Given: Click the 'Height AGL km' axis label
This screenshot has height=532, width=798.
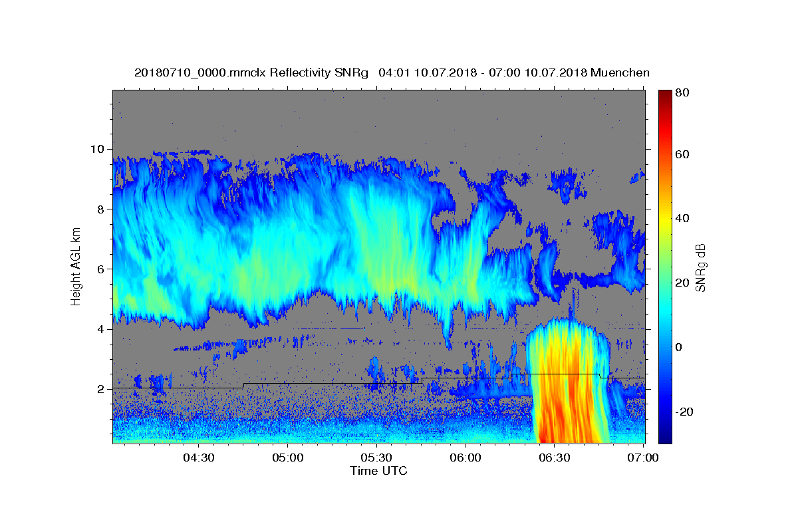Looking at the screenshot, I should coord(76,266).
